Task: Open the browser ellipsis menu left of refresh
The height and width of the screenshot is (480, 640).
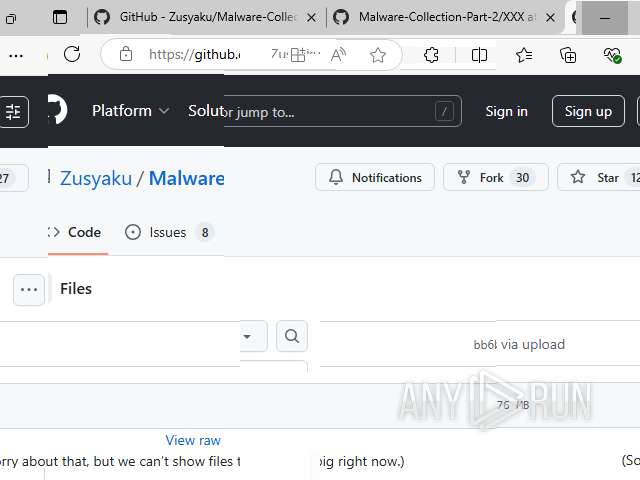Action: coord(16,56)
